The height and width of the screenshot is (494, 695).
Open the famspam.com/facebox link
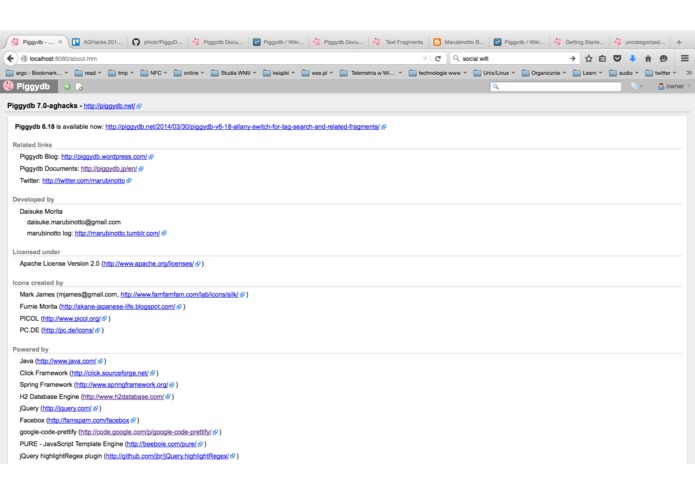89,420
